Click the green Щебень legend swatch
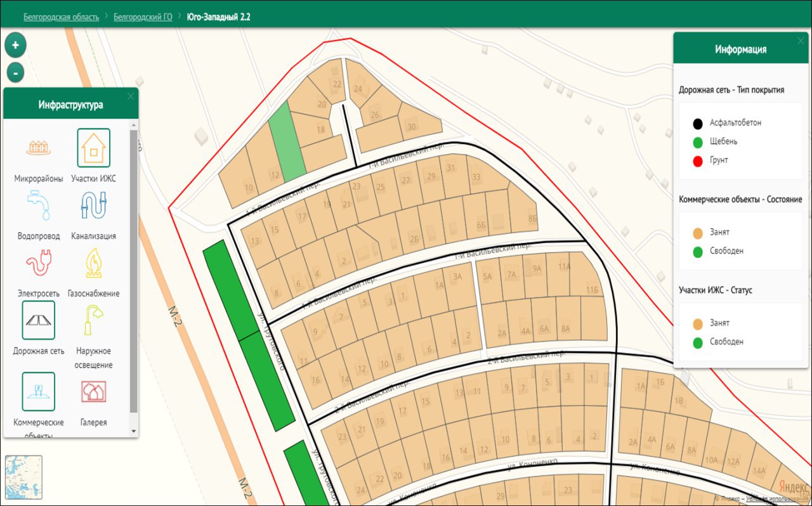812x506 pixels. [698, 141]
